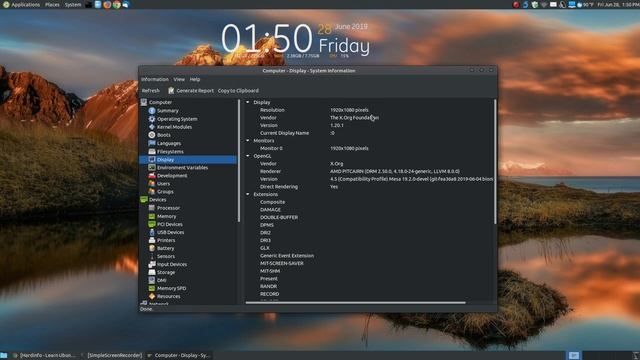Screen dimensions: 640x360
Task: Select the Boots entry icon
Action: click(x=152, y=135)
